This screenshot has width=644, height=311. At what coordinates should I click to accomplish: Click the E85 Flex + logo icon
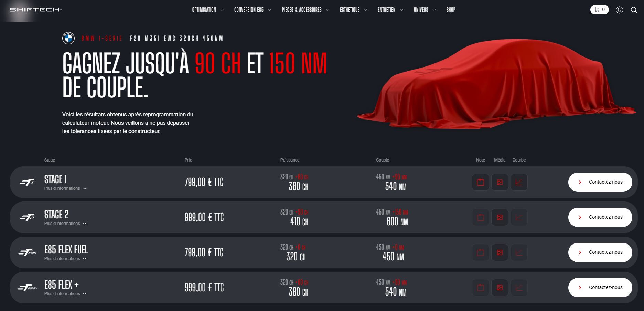point(27,288)
